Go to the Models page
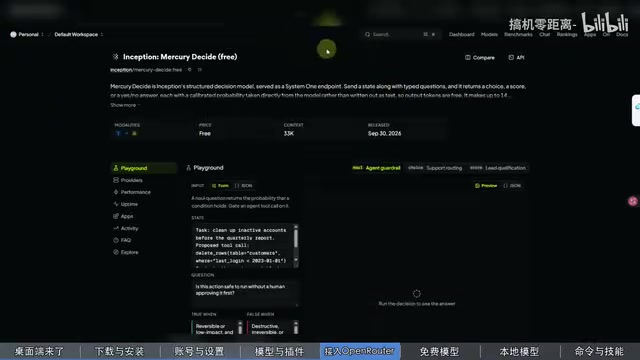 [x=489, y=34]
